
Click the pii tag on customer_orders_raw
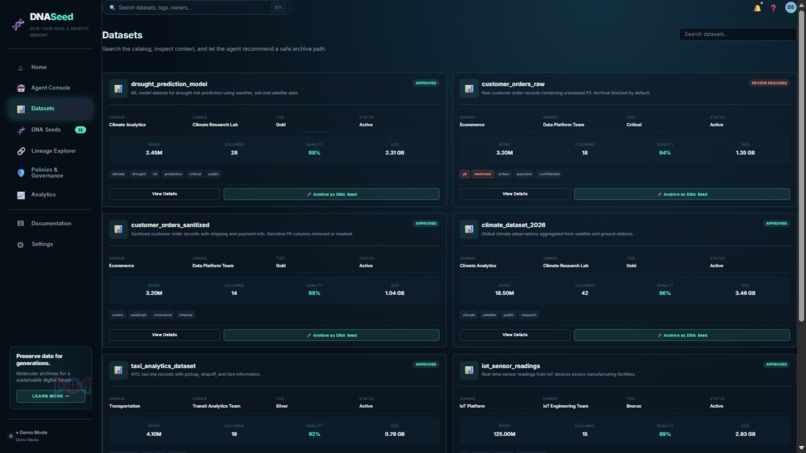[x=464, y=174]
